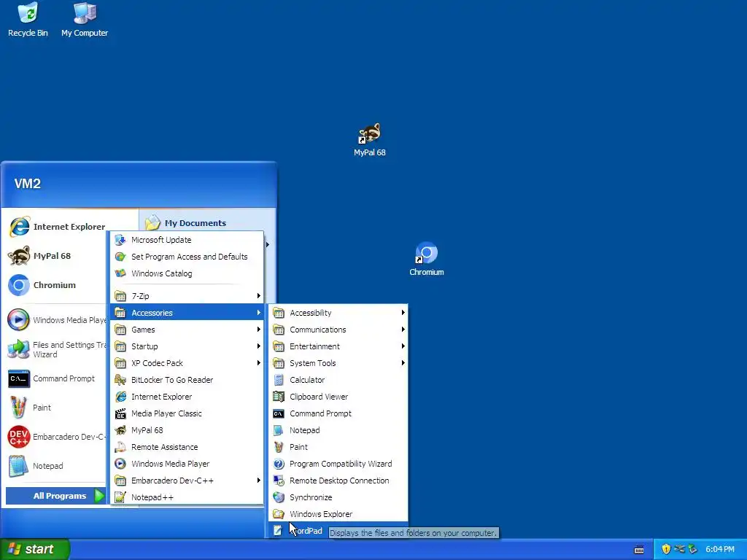The width and height of the screenshot is (747, 560).
Task: Select WordPad at the bottom of Accessories
Action: click(338, 531)
